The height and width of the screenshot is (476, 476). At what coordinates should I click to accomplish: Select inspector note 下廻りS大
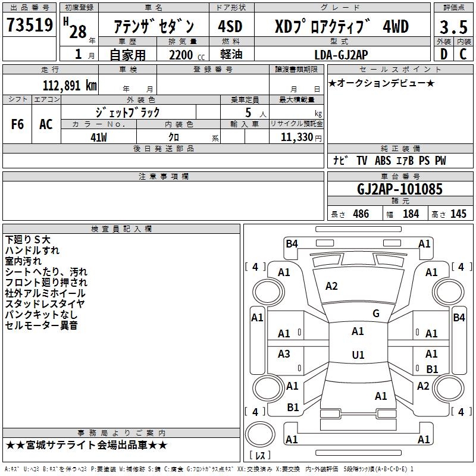[x=27, y=240]
